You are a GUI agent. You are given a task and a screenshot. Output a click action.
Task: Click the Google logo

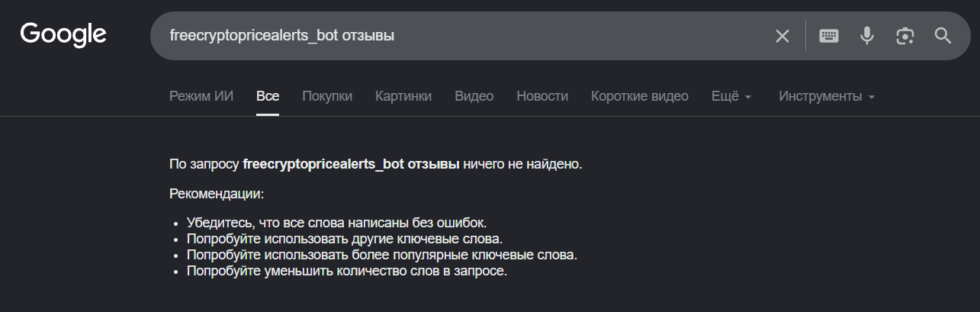(63, 34)
